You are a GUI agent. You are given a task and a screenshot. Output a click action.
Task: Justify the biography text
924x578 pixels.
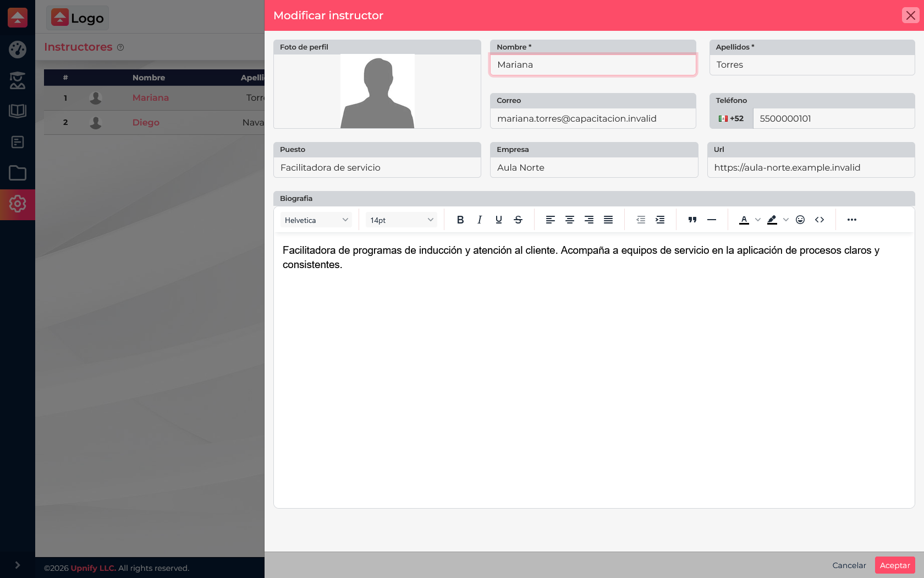pos(608,220)
